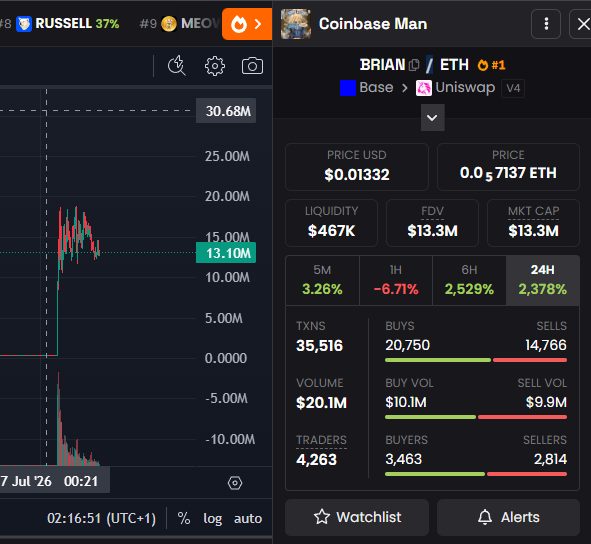Click the SELLERS count 2,814

click(x=550, y=459)
